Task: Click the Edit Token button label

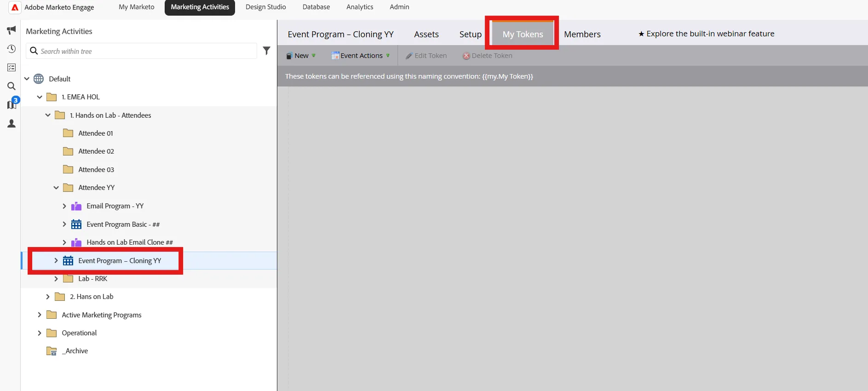Action: pos(431,56)
